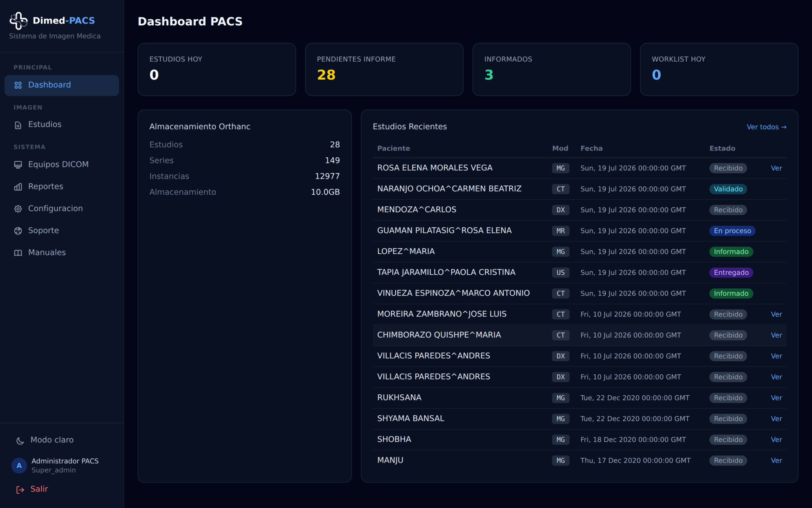
Task: Click the Equipos DICOM monitor icon
Action: (18, 165)
